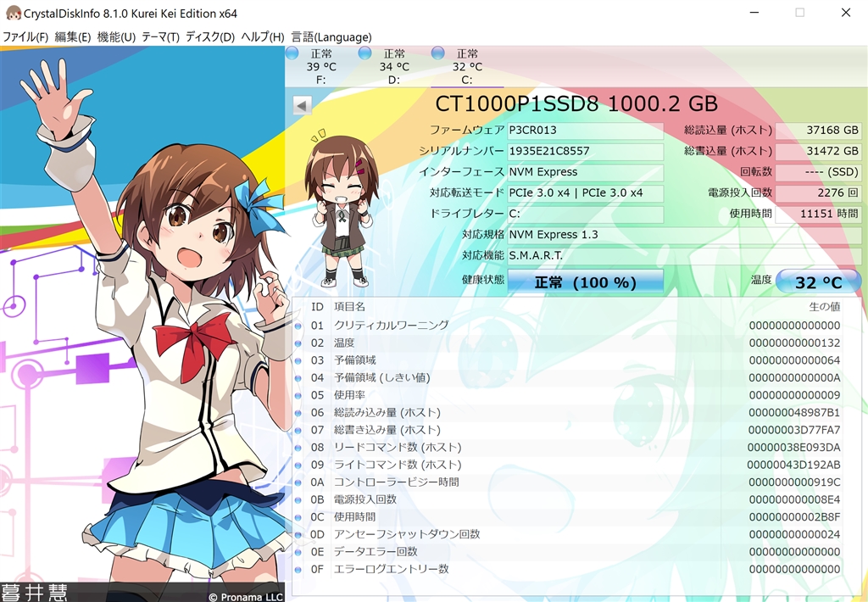Minimize the CrystalDiskInfo window
Image resolution: width=868 pixels, height=602 pixels.
tap(754, 12)
